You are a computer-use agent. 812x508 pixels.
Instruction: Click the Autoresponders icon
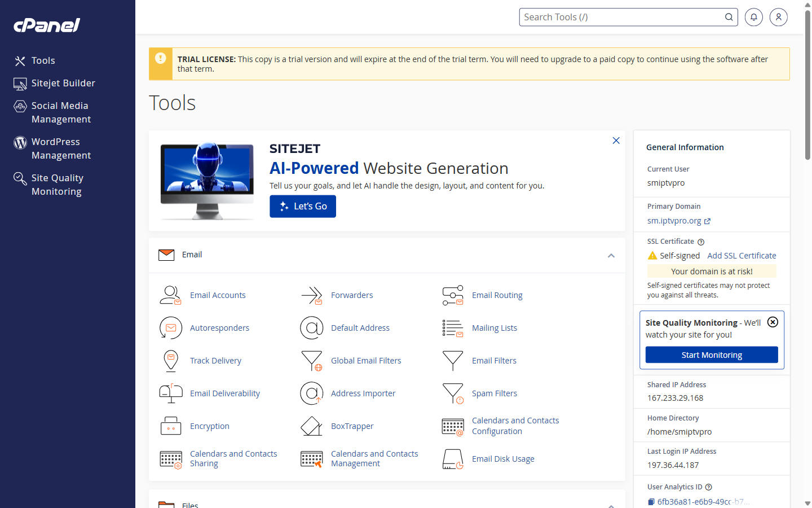[170, 328]
